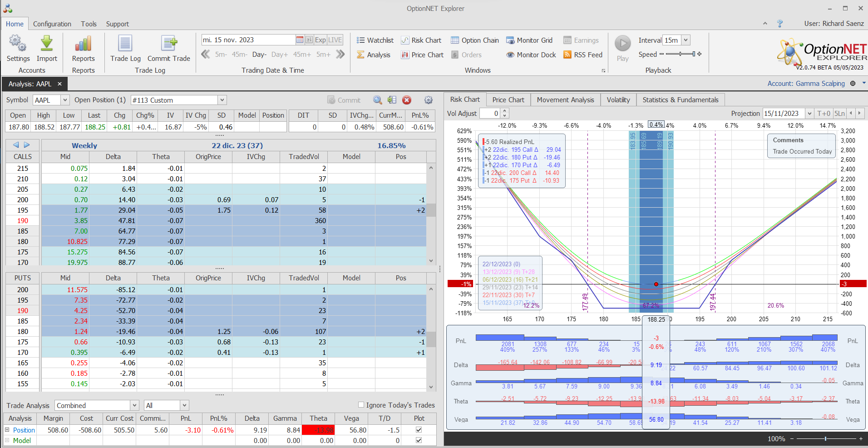Toggle the Position row Plot checkbox
868x448 pixels.
point(419,430)
